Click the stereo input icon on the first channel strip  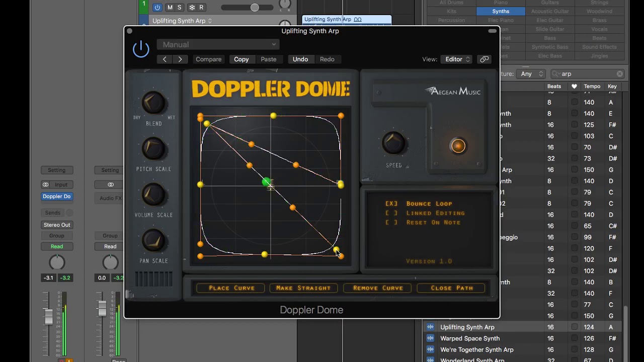46,185
